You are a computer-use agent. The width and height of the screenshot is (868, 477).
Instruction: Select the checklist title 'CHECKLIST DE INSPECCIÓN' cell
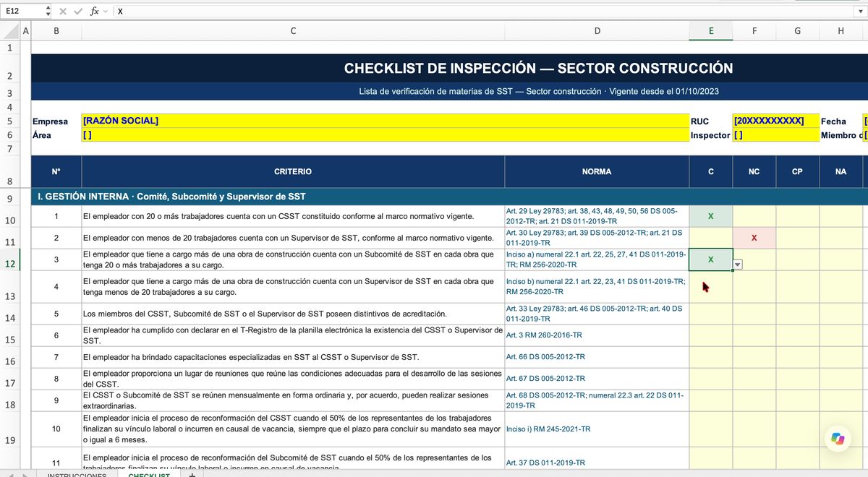538,68
